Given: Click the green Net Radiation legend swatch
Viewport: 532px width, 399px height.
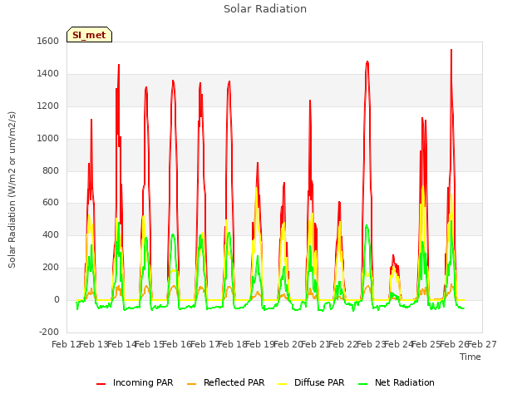Looking at the screenshot, I should tap(363, 384).
